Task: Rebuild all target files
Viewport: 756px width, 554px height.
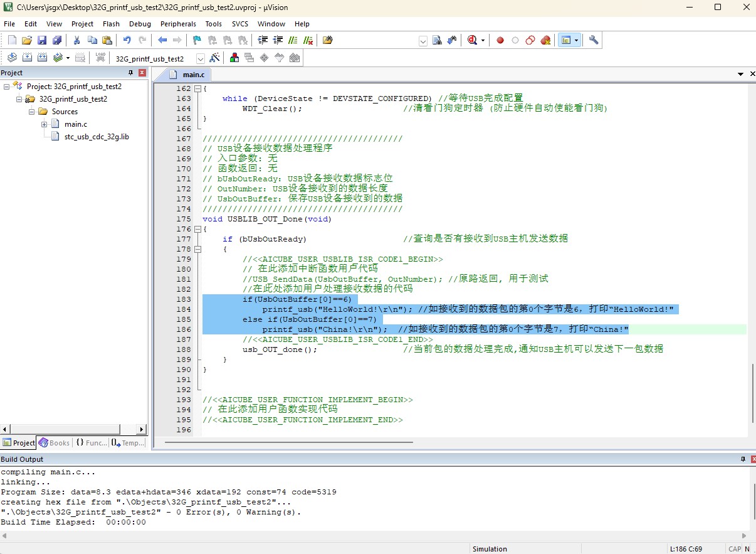Action: tap(42, 58)
